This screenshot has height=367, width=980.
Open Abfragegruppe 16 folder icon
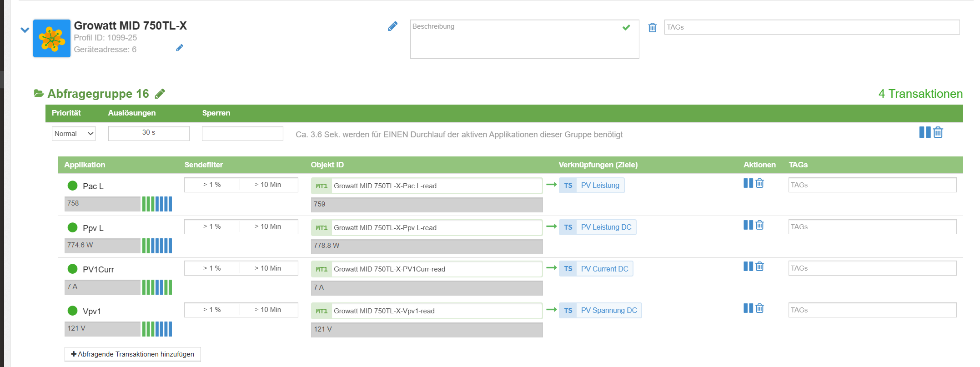pyautogui.click(x=39, y=93)
